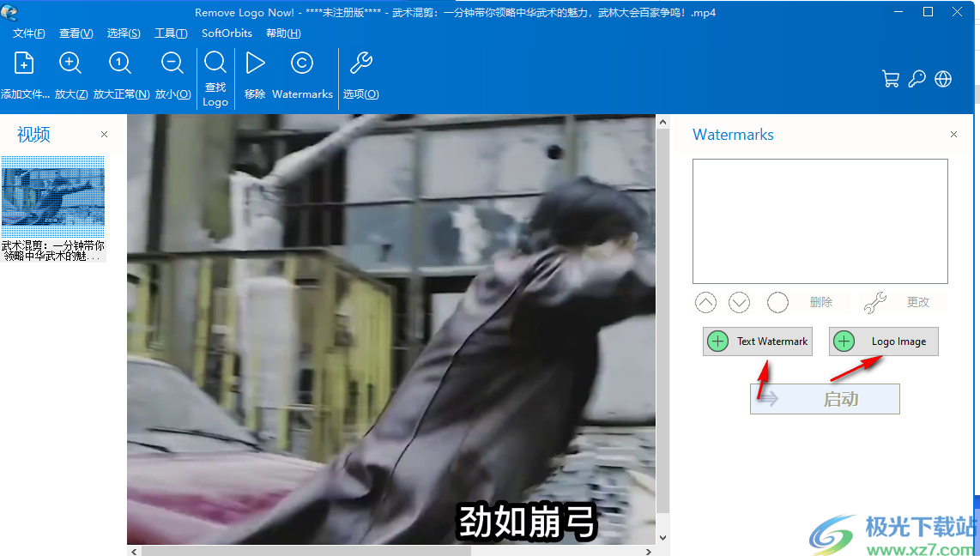Click the 放大正常 normal zoom icon
980x556 pixels.
[120, 63]
